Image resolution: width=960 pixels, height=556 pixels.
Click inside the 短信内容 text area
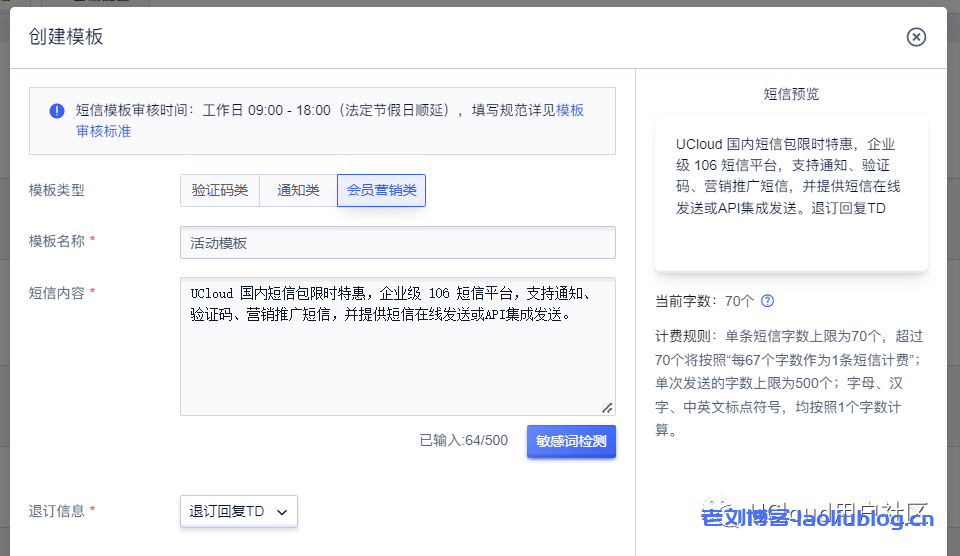click(x=397, y=360)
